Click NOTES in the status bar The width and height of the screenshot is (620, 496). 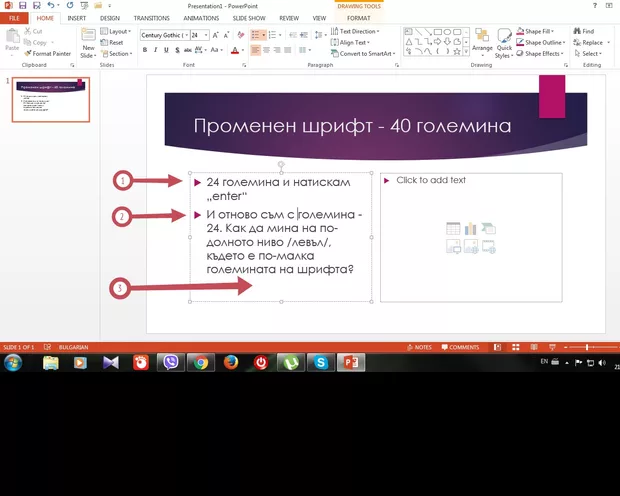pos(420,347)
